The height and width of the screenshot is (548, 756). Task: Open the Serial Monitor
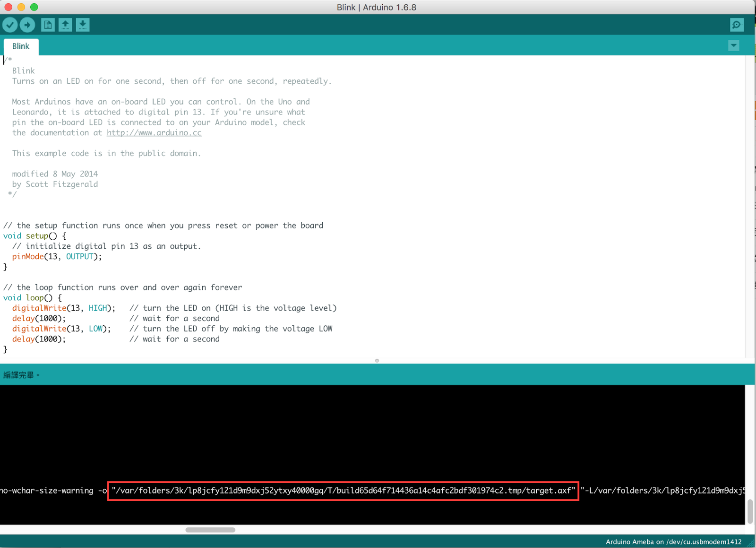[x=737, y=25]
